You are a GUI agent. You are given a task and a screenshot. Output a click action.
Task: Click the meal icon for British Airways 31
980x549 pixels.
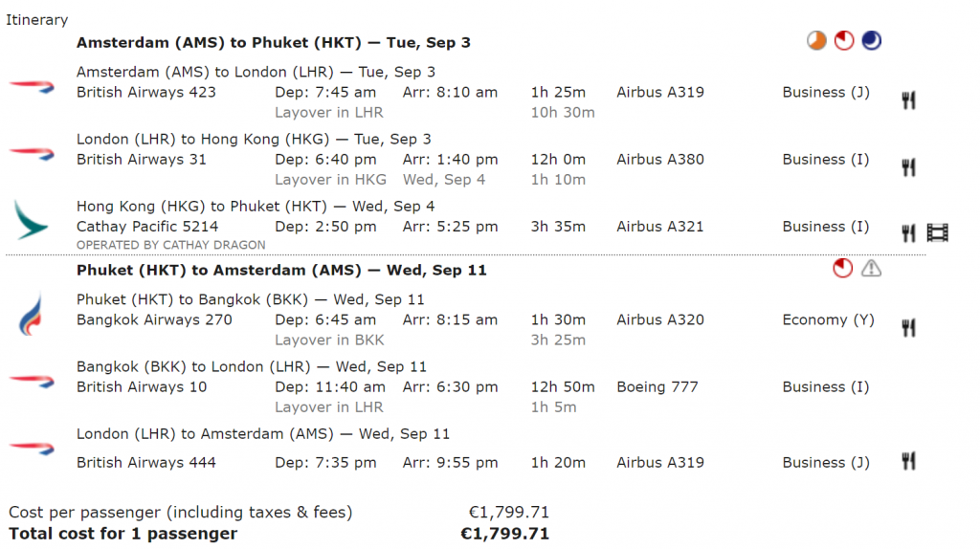coord(909,166)
